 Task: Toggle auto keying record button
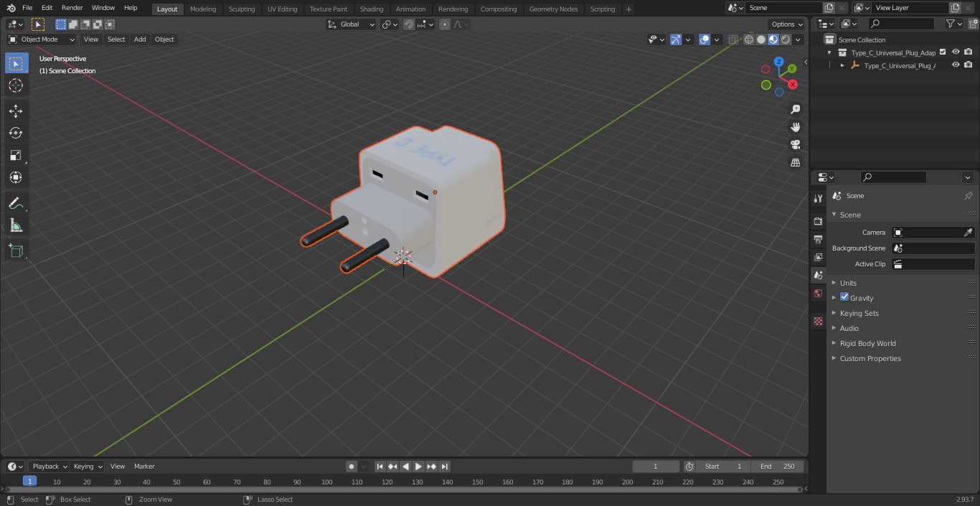(352, 467)
